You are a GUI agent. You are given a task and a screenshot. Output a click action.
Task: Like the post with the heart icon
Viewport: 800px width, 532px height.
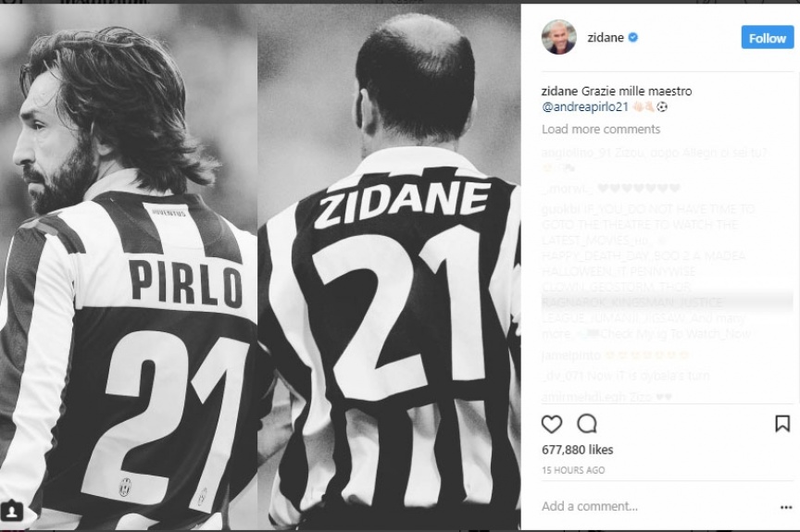(552, 424)
